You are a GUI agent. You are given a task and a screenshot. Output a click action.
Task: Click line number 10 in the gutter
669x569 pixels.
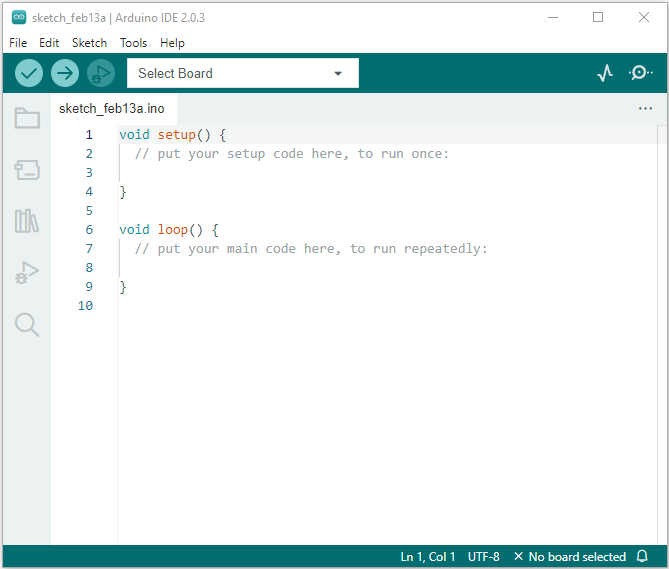coord(85,306)
